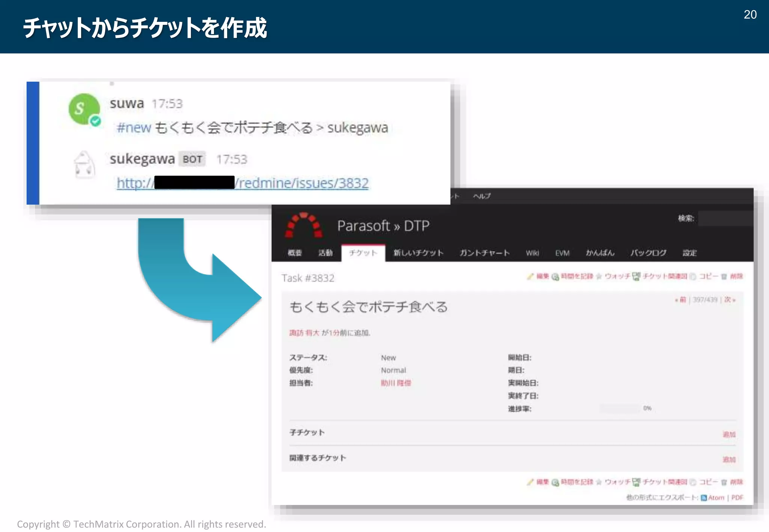The height and width of the screenshot is (532, 769).
Task: Click the copy page icon above the ticket
Action: (x=693, y=277)
